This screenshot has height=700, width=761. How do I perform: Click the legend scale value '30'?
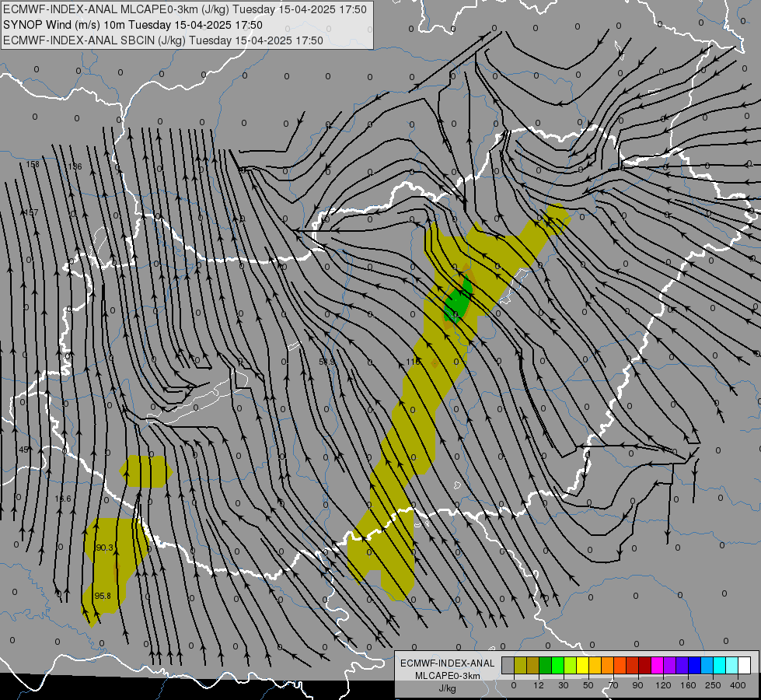tap(564, 685)
